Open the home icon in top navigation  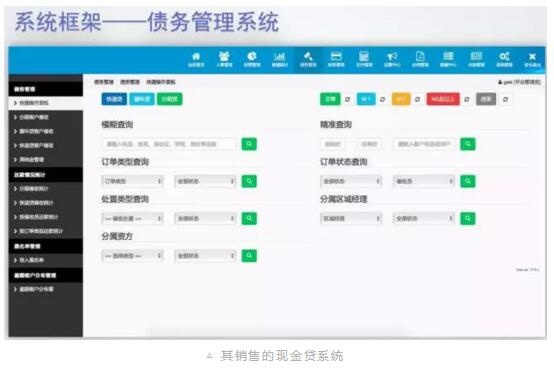click(x=196, y=59)
